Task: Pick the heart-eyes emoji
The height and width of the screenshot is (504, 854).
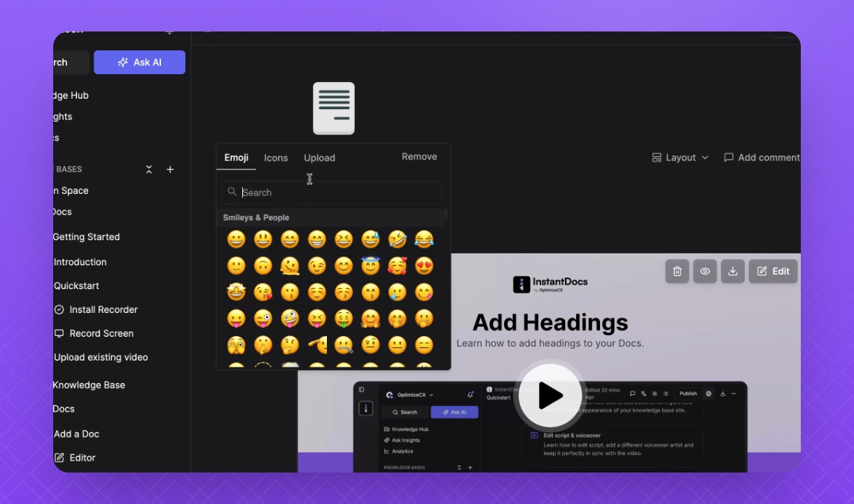Action: pyautogui.click(x=423, y=266)
